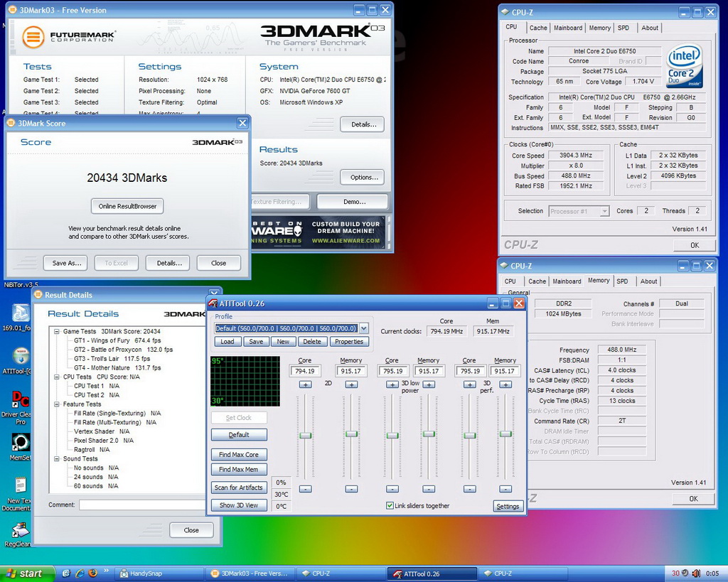Close the Result Details dialog with Close button
The height and width of the screenshot is (582, 728).
click(191, 530)
